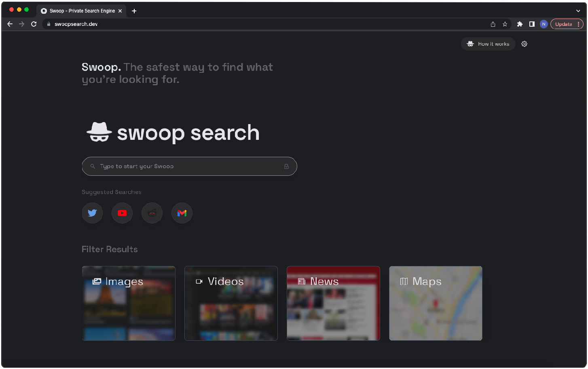
Task: Open a new browser tab
Action: point(134,11)
